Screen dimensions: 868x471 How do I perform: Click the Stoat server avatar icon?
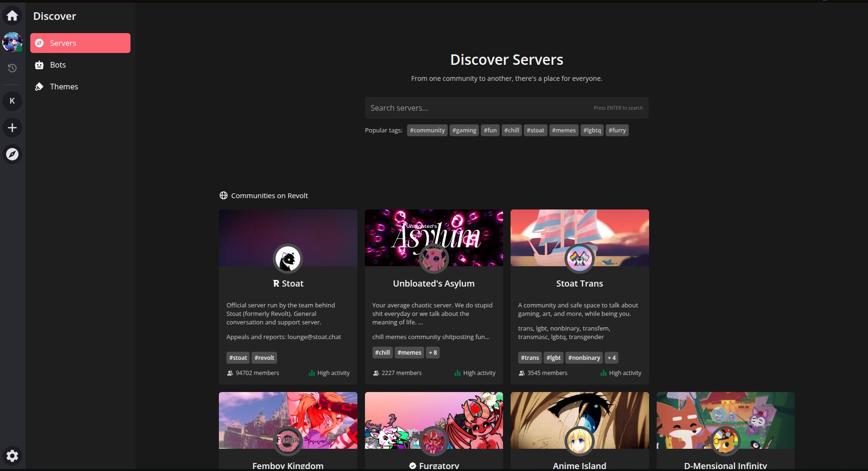pos(288,259)
